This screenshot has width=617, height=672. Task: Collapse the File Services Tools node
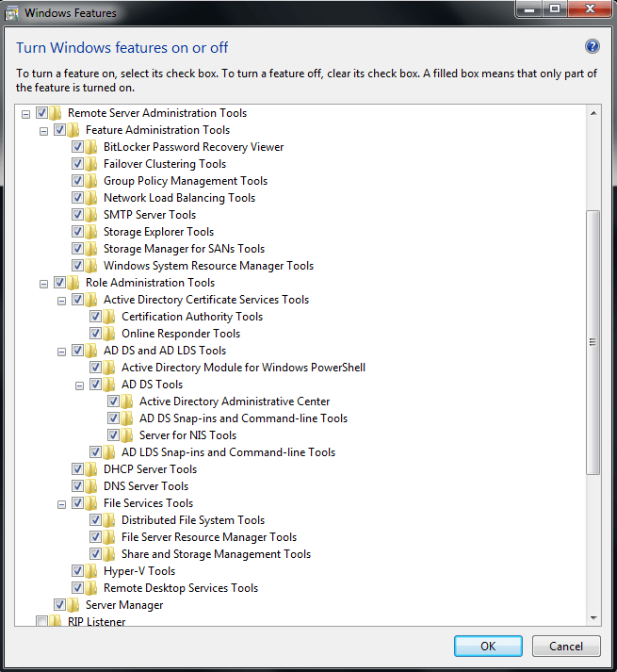point(62,504)
